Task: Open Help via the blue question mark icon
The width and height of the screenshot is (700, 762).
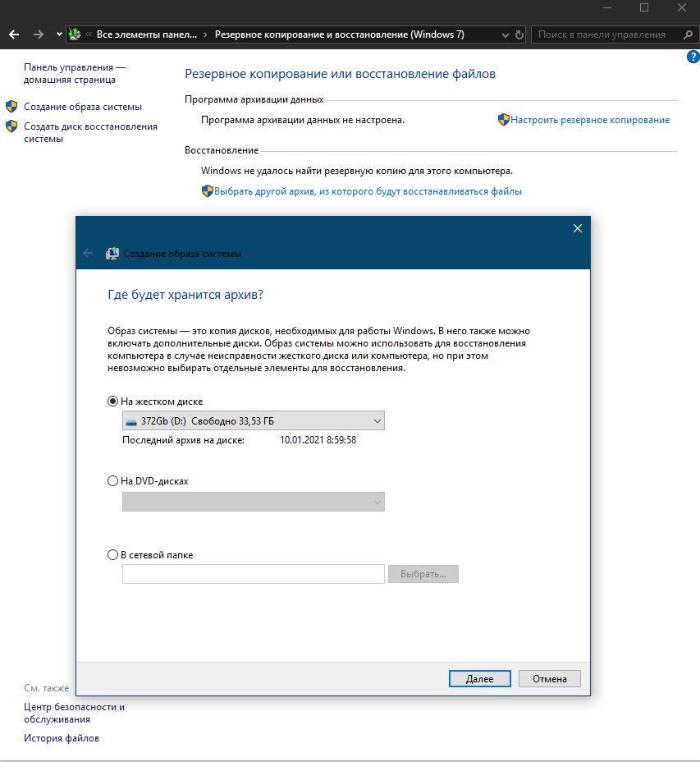Action: coord(693,57)
